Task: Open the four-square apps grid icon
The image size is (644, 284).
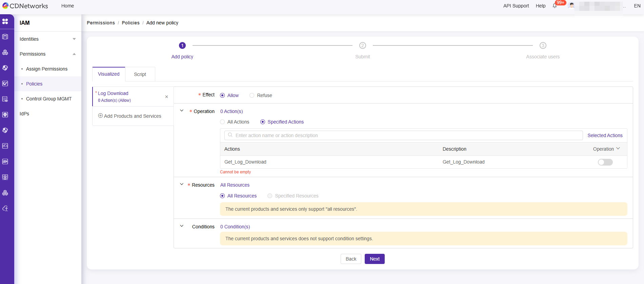Action: click(x=5, y=21)
